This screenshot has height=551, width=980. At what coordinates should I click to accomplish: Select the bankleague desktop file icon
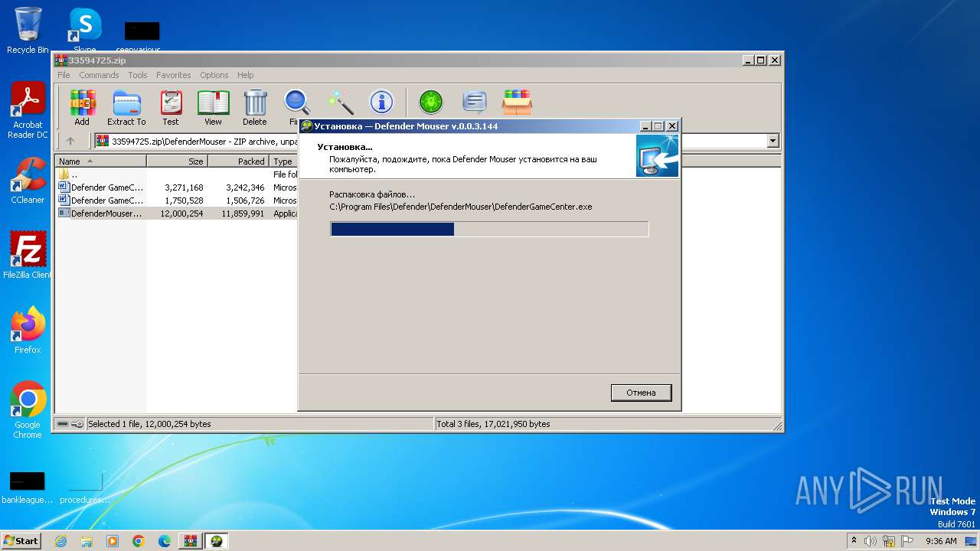click(x=27, y=488)
